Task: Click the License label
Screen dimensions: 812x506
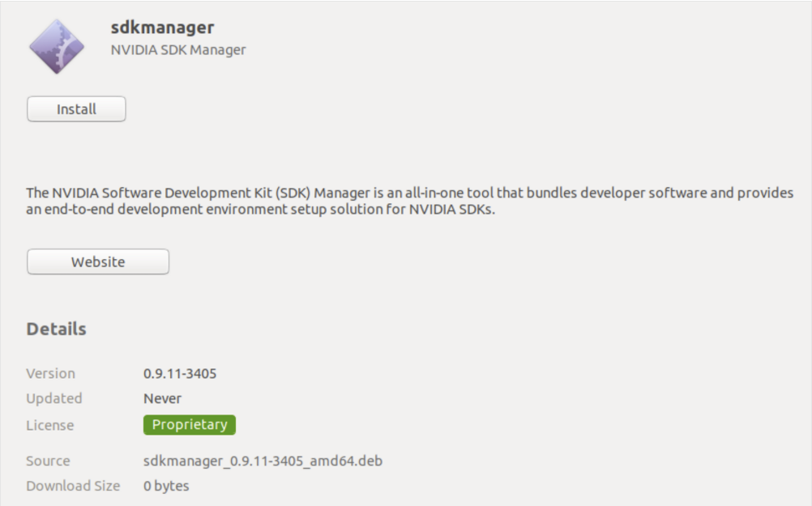Action: [50, 425]
